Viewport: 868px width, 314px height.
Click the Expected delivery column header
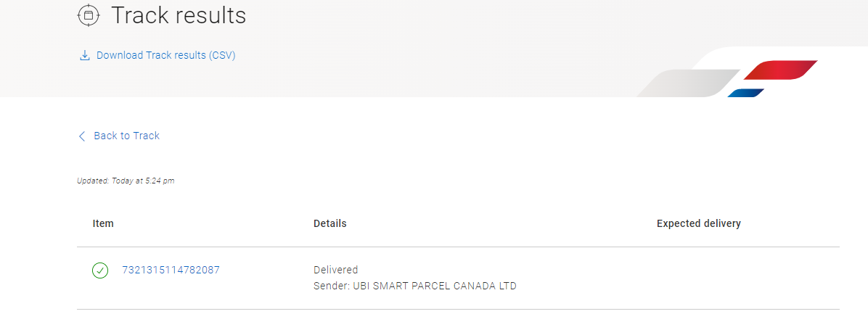pyautogui.click(x=698, y=223)
